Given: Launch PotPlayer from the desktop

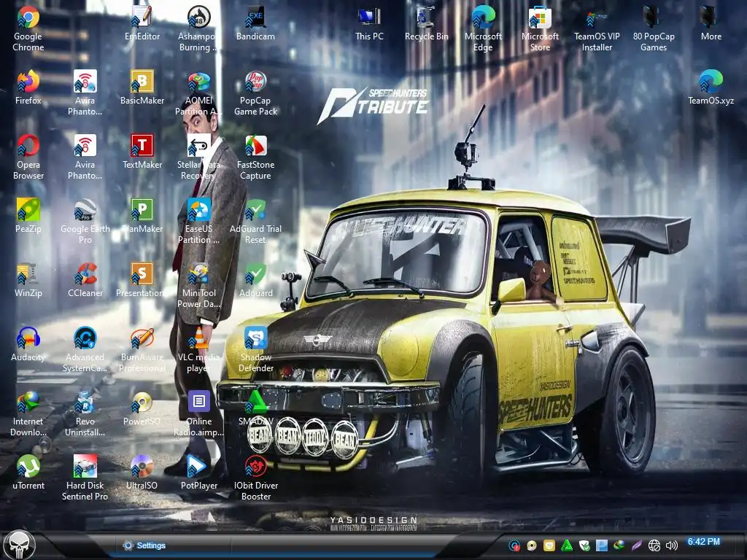Looking at the screenshot, I should (x=198, y=472).
